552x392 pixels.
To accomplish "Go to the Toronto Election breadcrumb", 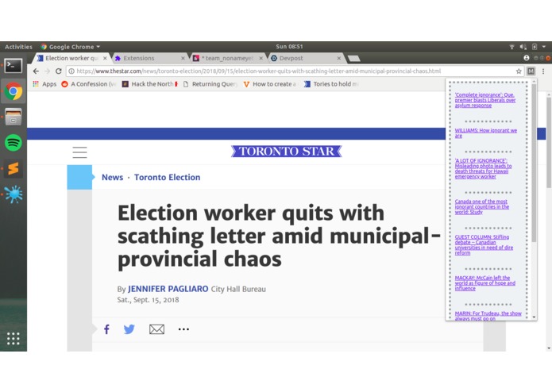I will pyautogui.click(x=168, y=177).
